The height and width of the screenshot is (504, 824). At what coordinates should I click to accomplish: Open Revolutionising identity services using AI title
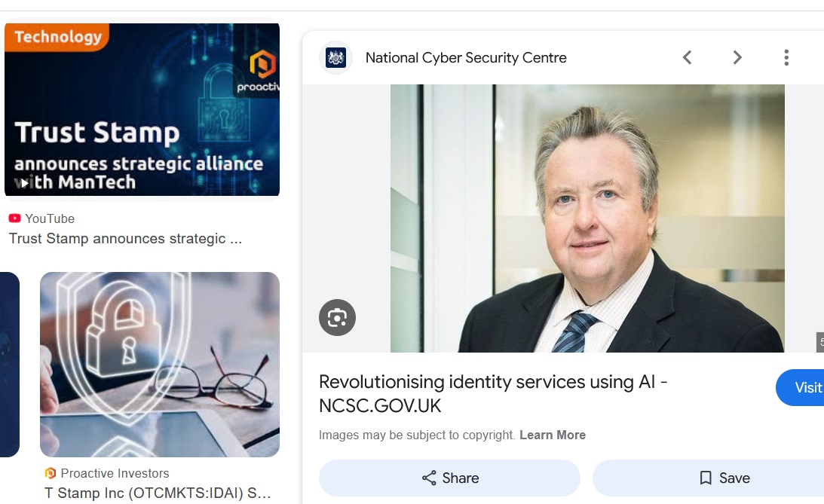pyautogui.click(x=493, y=394)
